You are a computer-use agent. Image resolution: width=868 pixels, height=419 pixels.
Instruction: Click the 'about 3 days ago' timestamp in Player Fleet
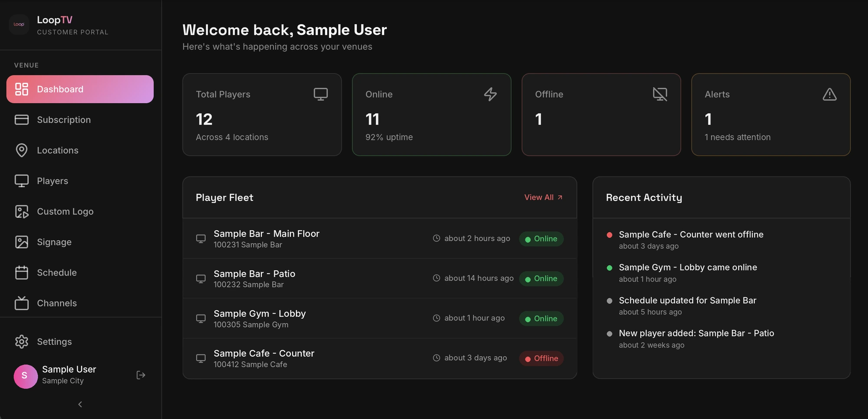475,358
